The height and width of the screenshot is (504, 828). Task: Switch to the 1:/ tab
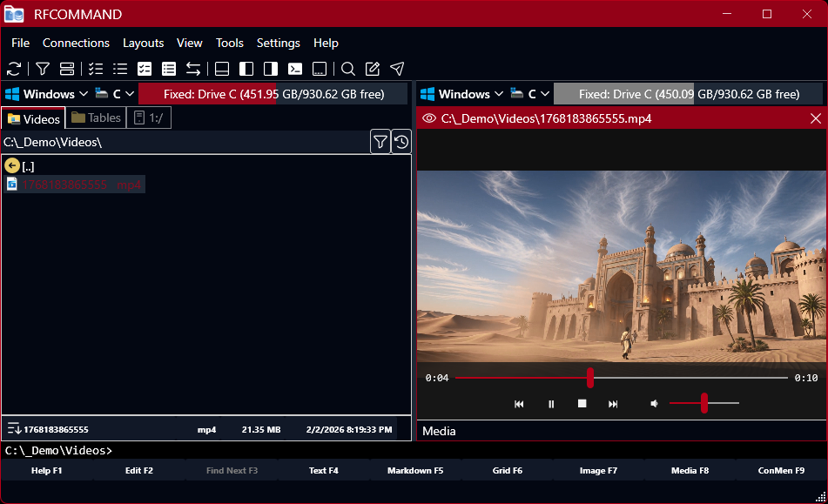click(149, 118)
